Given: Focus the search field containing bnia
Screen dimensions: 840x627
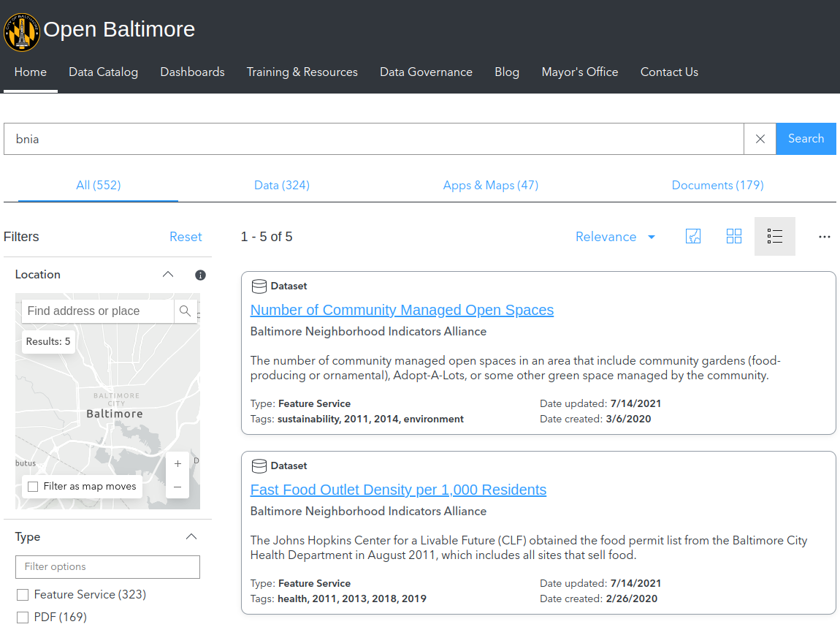Looking at the screenshot, I should [x=374, y=139].
